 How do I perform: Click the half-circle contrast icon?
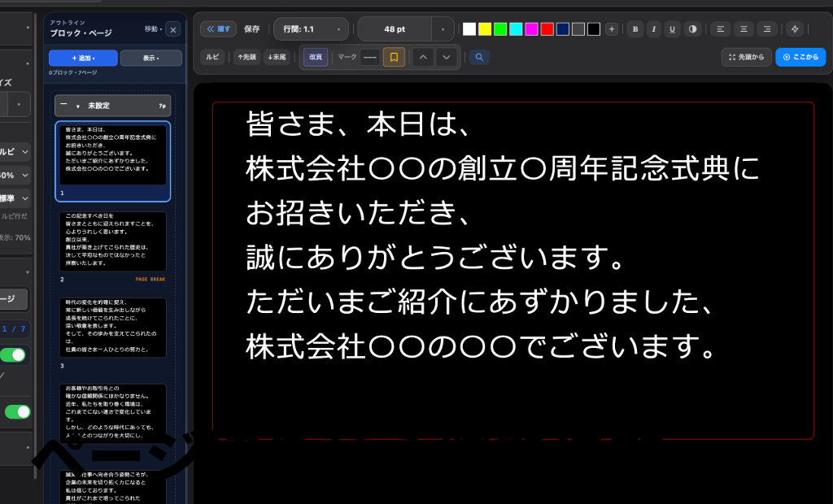(x=692, y=29)
